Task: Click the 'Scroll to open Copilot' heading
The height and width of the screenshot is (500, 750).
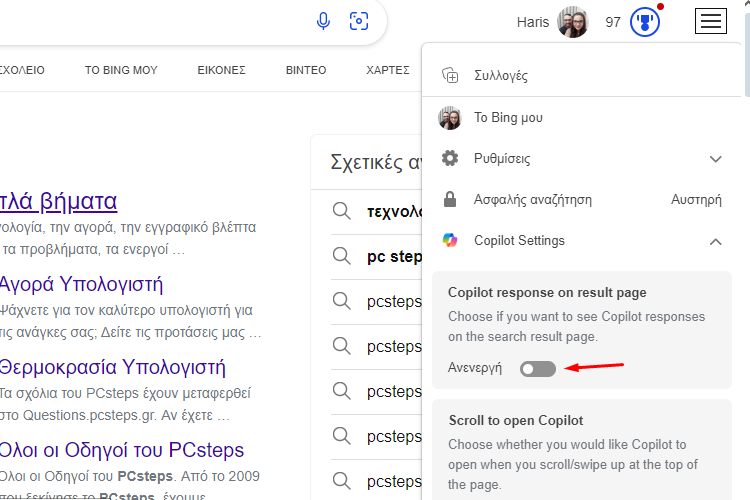Action: pyautogui.click(x=516, y=421)
